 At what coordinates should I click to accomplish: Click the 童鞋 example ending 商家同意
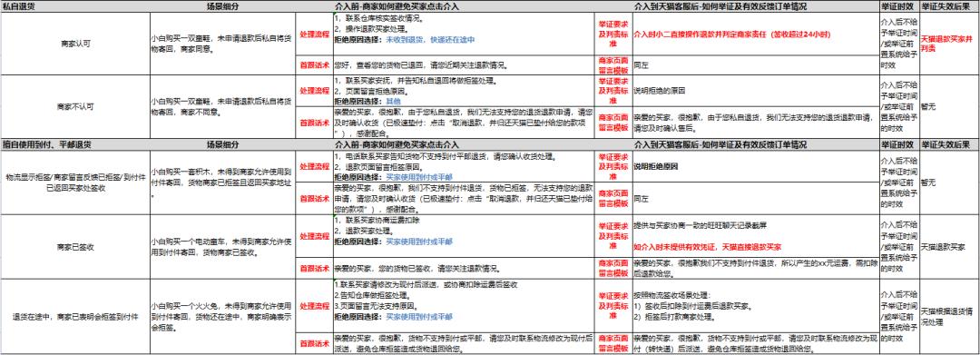(222, 44)
